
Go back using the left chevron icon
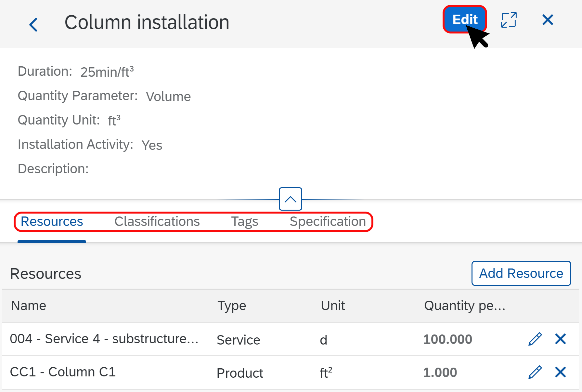pyautogui.click(x=33, y=25)
